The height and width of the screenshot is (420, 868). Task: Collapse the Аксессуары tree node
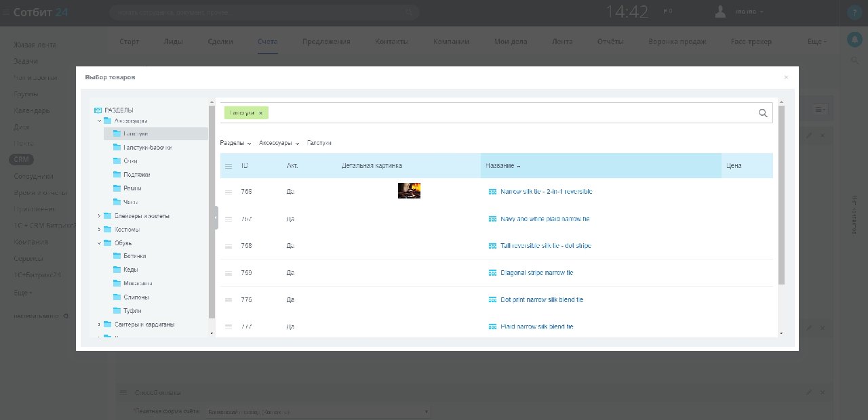(x=99, y=121)
